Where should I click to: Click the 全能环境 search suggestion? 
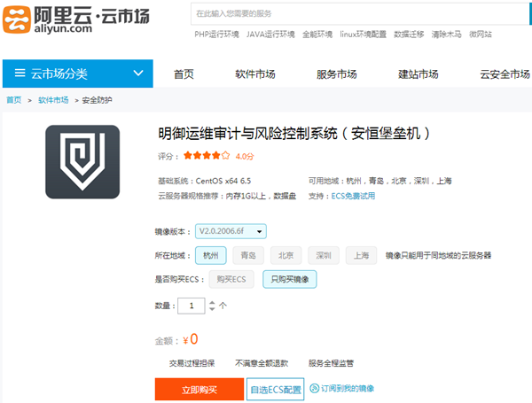[317, 35]
